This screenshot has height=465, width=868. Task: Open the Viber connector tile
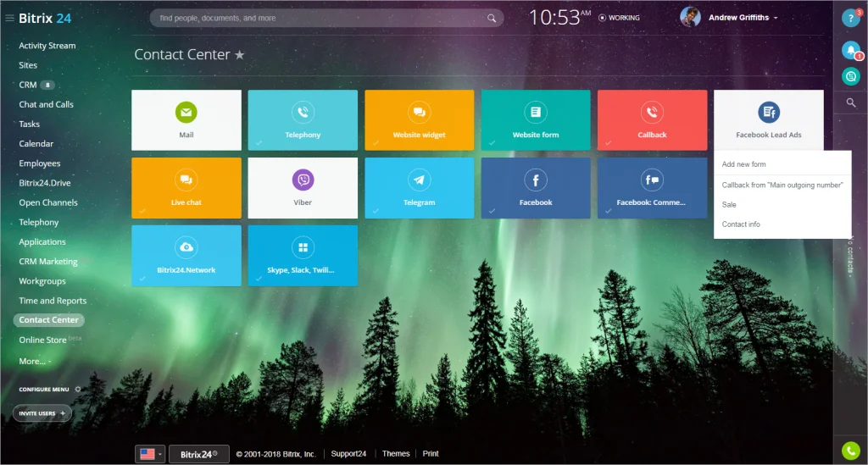(x=303, y=180)
